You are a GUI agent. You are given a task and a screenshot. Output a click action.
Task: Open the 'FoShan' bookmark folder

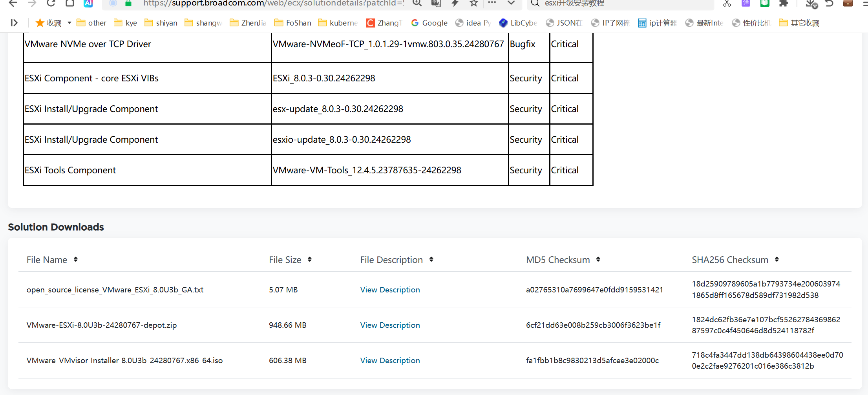(x=293, y=23)
